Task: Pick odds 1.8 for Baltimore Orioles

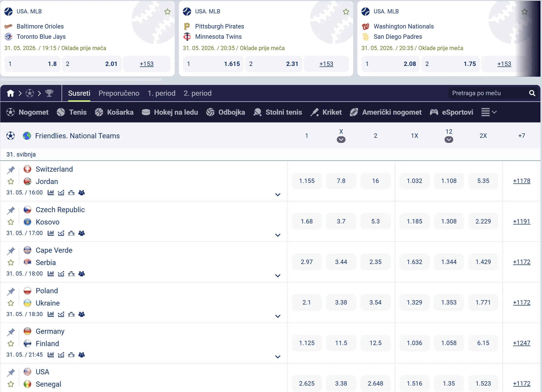Action: pos(33,64)
